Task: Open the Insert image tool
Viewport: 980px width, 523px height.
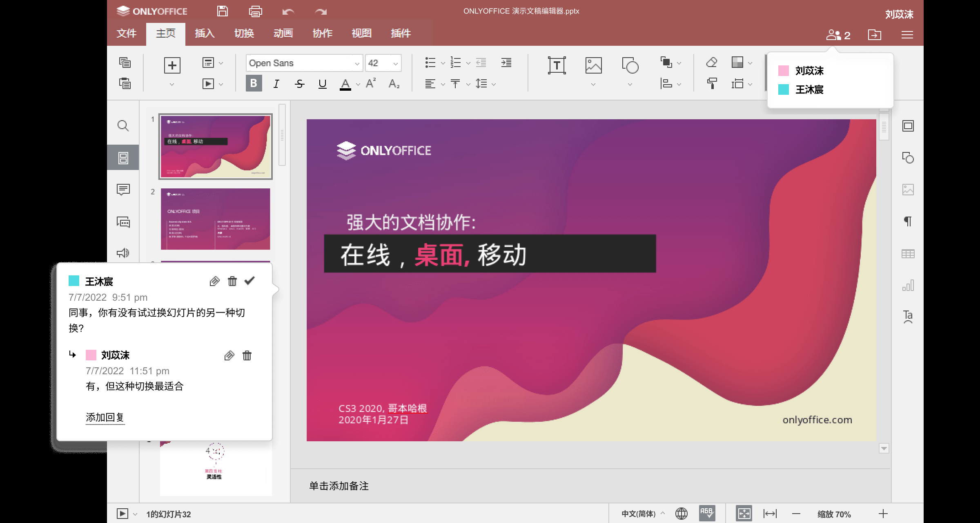Action: point(593,65)
